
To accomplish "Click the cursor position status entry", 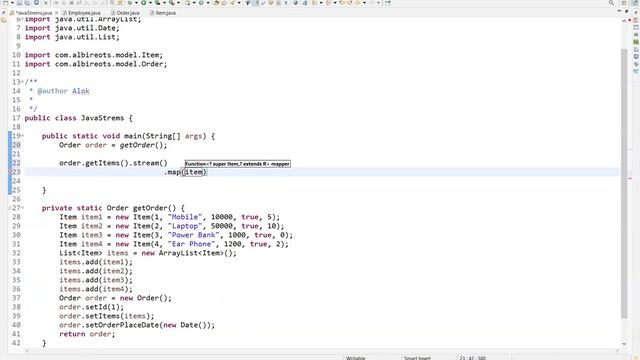I will point(472,358).
